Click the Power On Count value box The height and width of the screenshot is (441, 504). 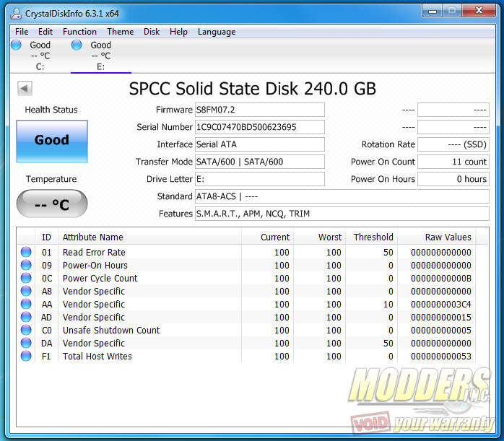[453, 162]
